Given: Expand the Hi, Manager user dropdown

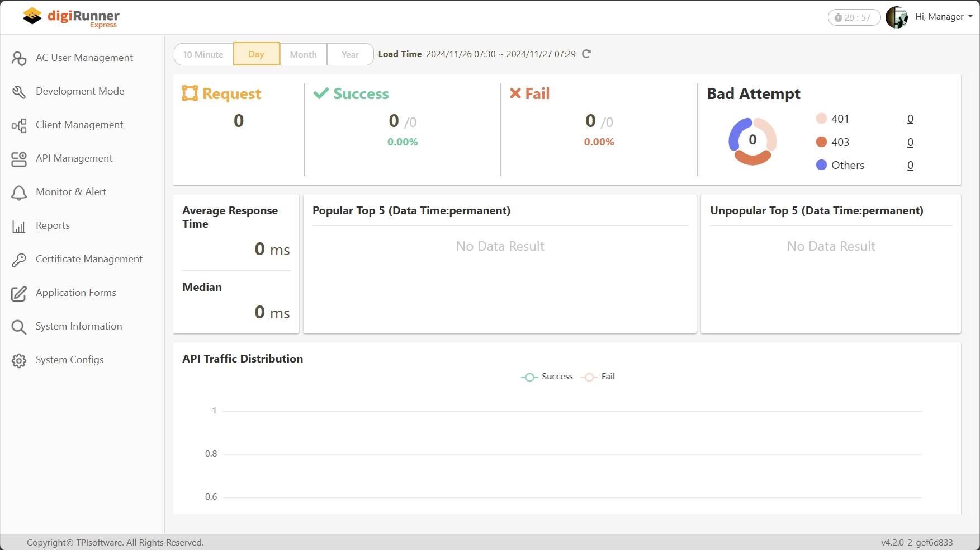Looking at the screenshot, I should (943, 17).
